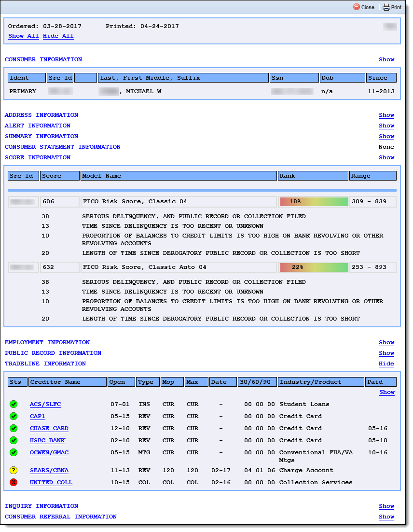Click the Student Loans product text
Viewport: 413px width, 532px height.
[x=304, y=404]
